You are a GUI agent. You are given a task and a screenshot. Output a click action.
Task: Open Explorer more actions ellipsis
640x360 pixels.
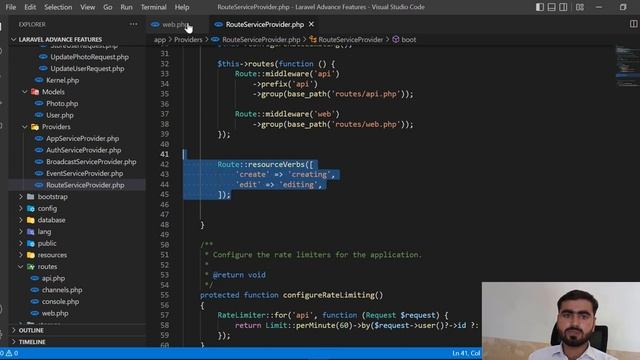pyautogui.click(x=133, y=24)
